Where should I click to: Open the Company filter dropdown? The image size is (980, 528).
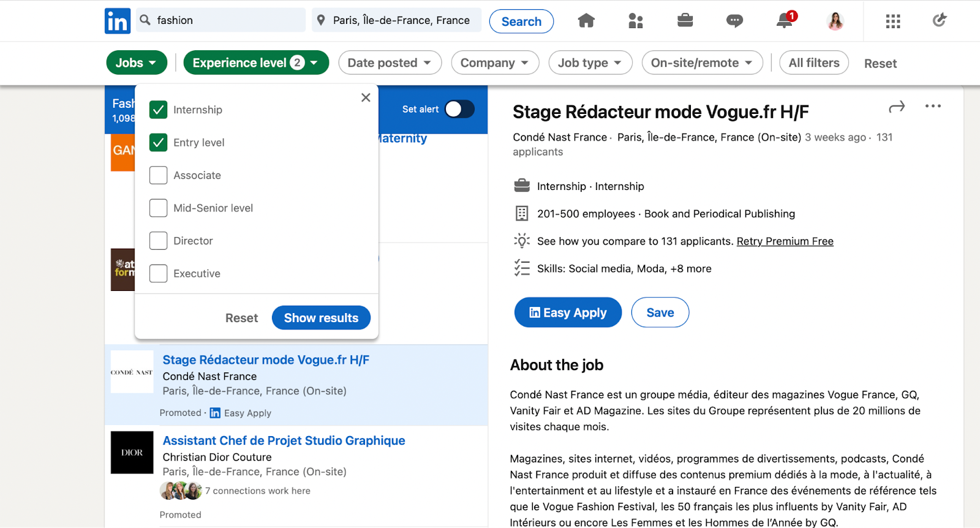[x=495, y=62]
